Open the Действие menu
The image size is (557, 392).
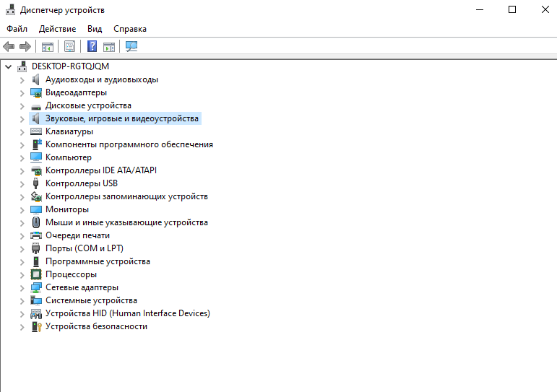(x=58, y=29)
